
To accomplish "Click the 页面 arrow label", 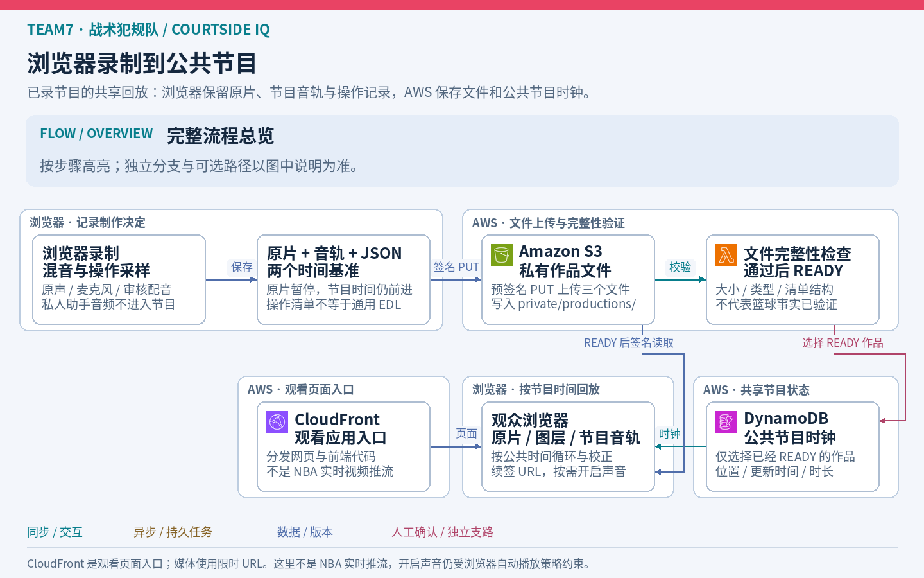I will 466,434.
